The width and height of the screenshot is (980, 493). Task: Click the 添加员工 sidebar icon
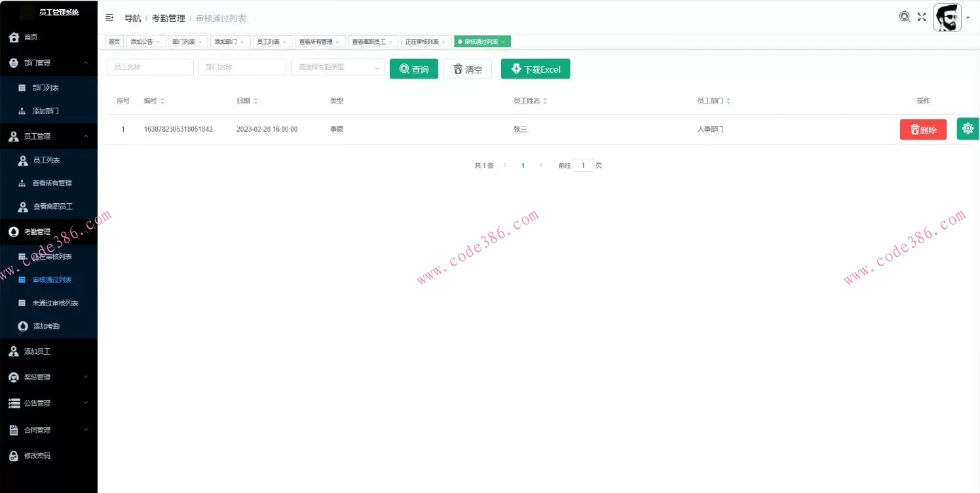point(14,351)
